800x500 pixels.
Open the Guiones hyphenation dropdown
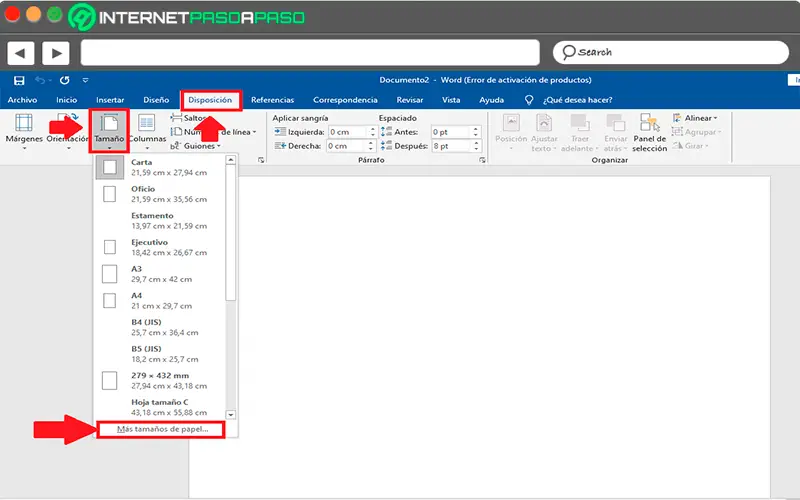(x=196, y=146)
